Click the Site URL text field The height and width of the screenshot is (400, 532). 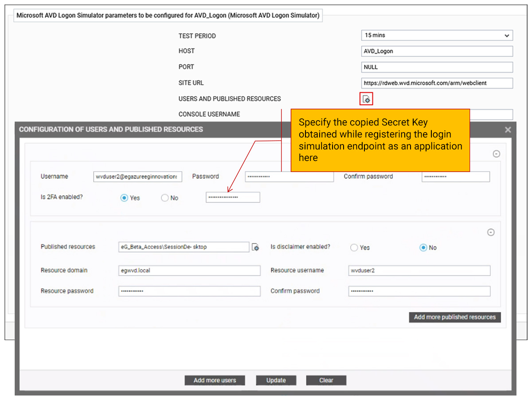(x=437, y=83)
